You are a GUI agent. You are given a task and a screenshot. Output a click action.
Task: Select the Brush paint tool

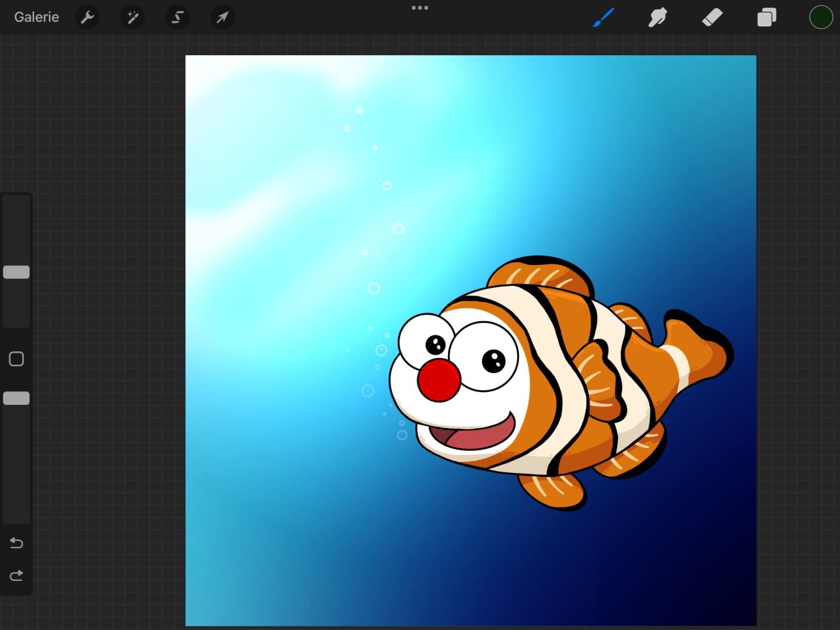(x=604, y=17)
